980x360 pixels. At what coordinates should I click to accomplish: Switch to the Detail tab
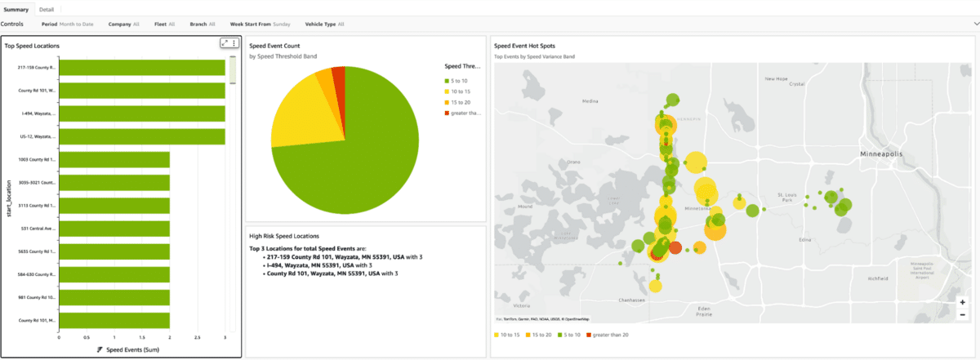tap(47, 9)
